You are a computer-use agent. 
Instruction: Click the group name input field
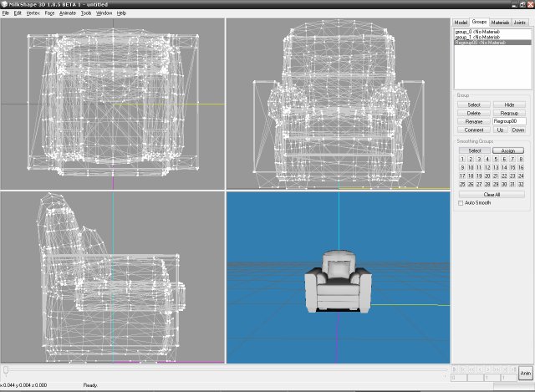pyautogui.click(x=509, y=121)
